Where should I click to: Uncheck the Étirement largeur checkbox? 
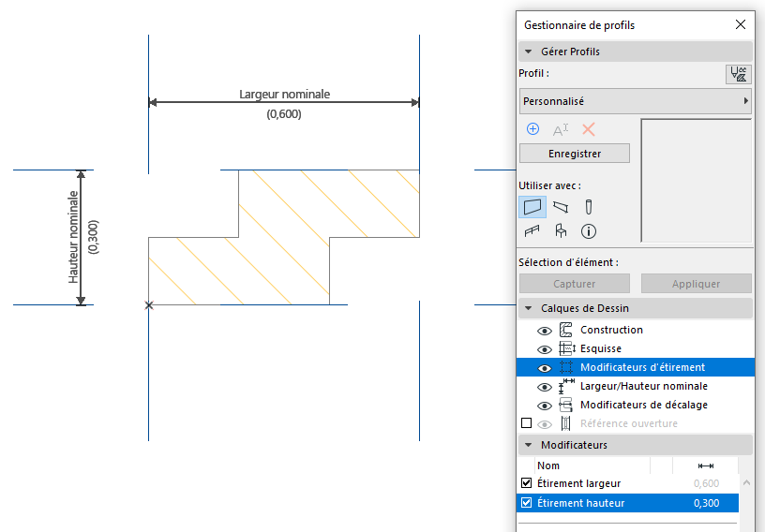(527, 482)
